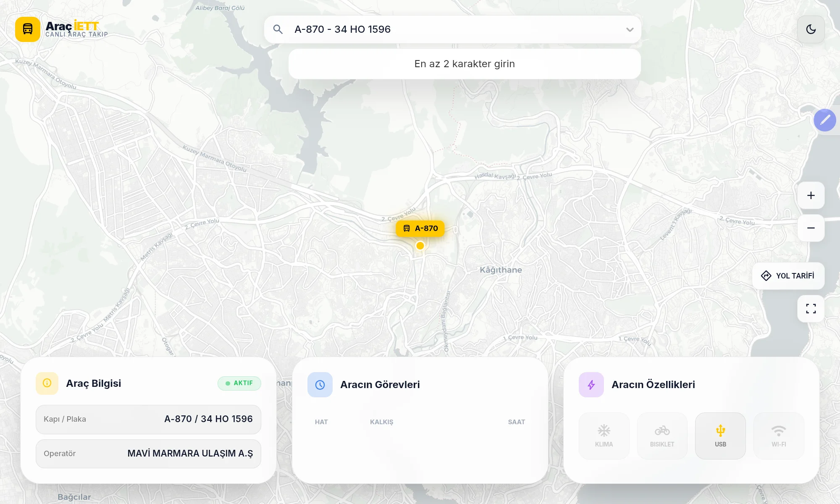Click the yellow bus logo icon
840x504 pixels.
click(28, 29)
